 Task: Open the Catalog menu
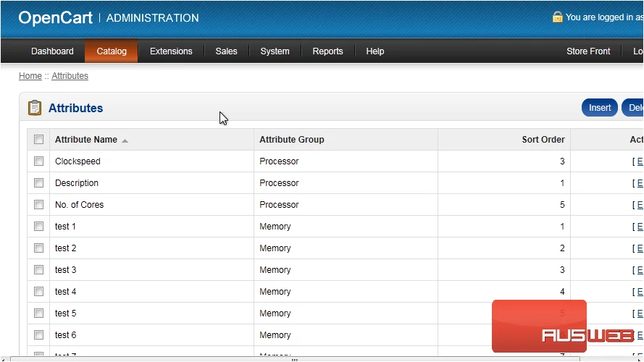click(x=112, y=51)
